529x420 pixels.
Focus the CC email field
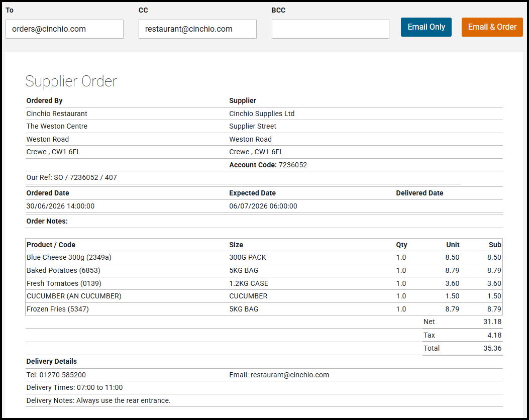click(197, 29)
